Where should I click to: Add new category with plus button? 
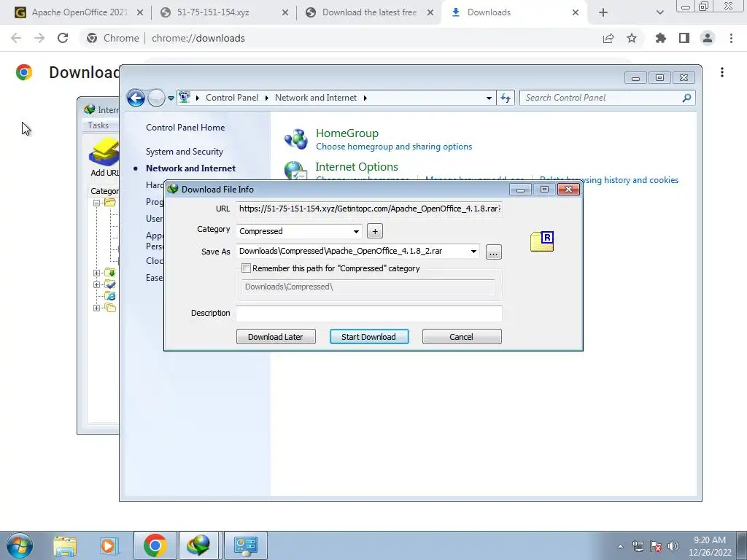375,231
